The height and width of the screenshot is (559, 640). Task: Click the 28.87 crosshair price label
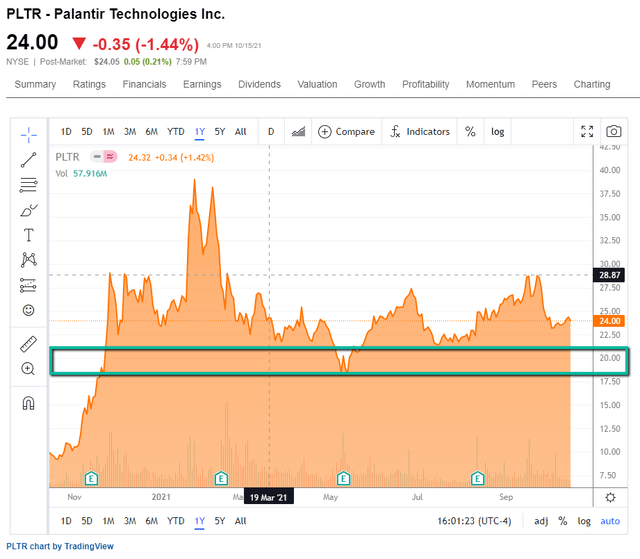point(609,275)
